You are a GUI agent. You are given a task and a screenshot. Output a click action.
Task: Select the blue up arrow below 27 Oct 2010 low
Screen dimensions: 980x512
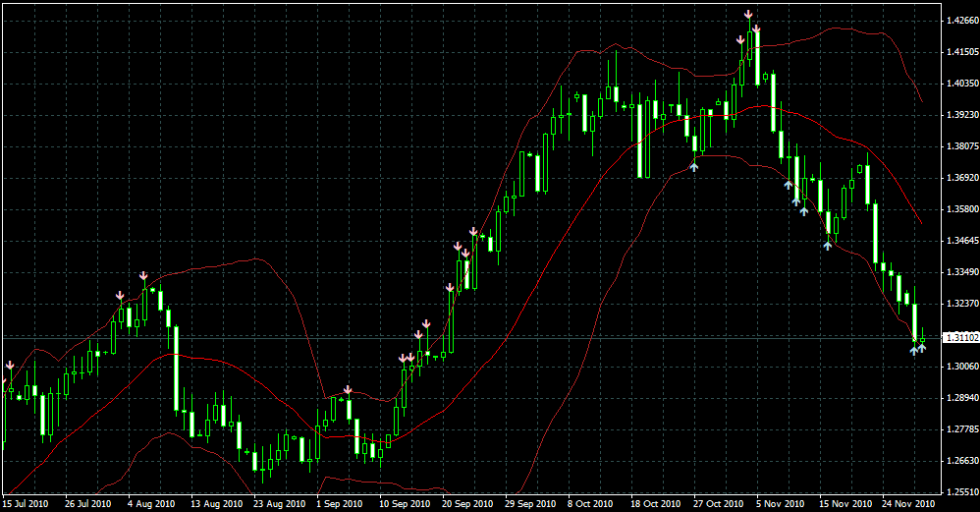tap(694, 167)
